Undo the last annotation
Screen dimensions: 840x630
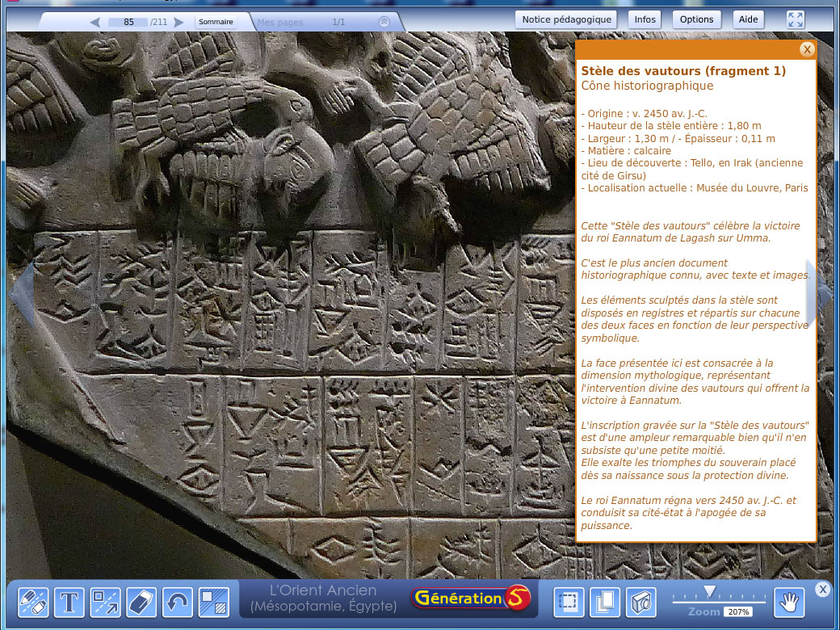(178, 602)
